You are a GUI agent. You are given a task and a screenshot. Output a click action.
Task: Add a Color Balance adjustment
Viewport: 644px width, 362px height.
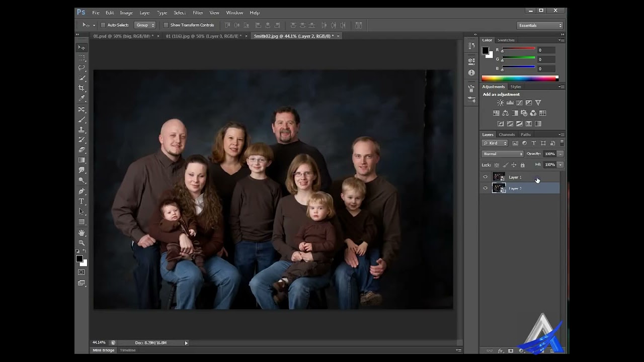point(505,113)
